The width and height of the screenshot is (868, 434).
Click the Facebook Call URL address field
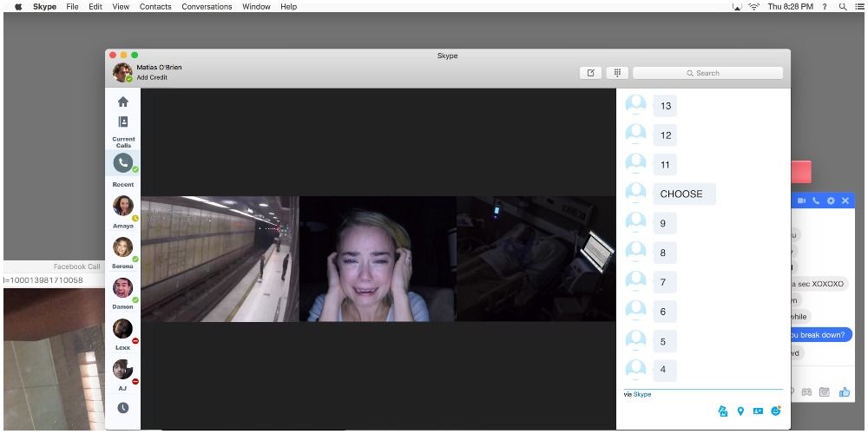(54, 280)
